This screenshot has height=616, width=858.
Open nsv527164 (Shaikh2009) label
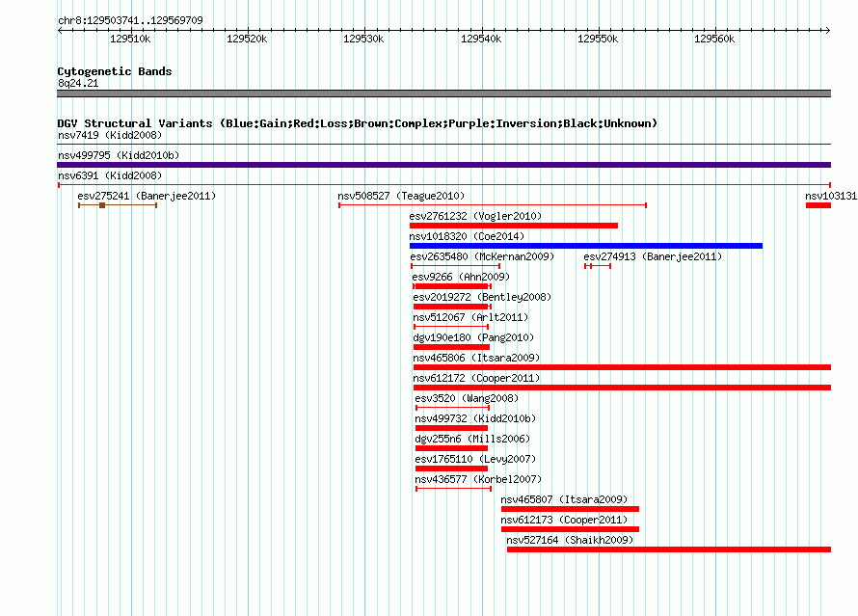tap(570, 540)
